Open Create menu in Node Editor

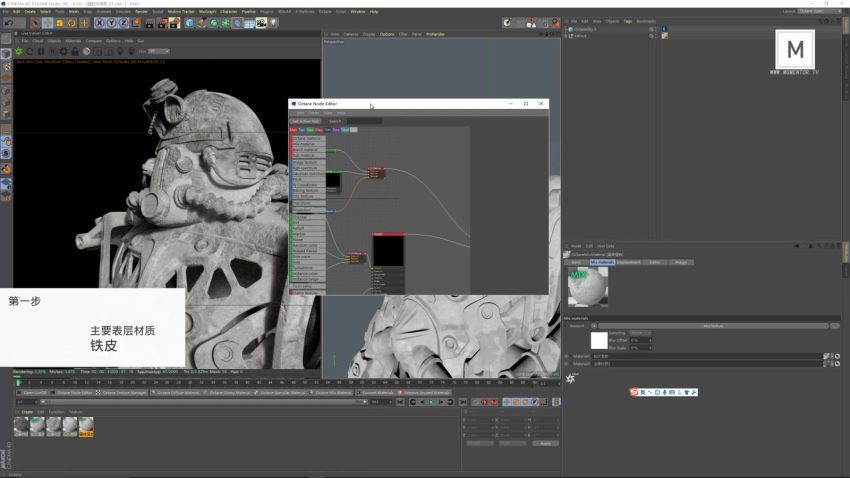click(314, 113)
